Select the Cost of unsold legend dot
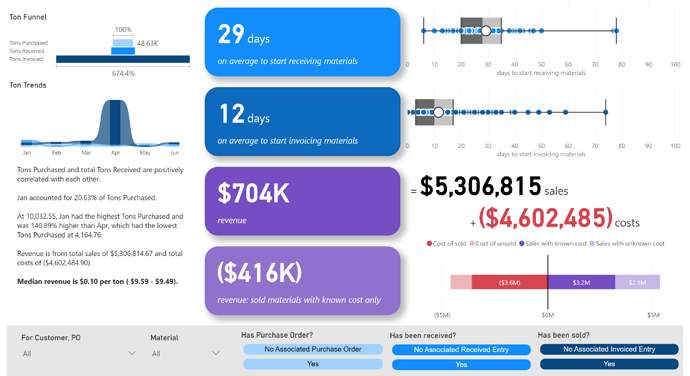The height and width of the screenshot is (376, 690). [x=472, y=243]
